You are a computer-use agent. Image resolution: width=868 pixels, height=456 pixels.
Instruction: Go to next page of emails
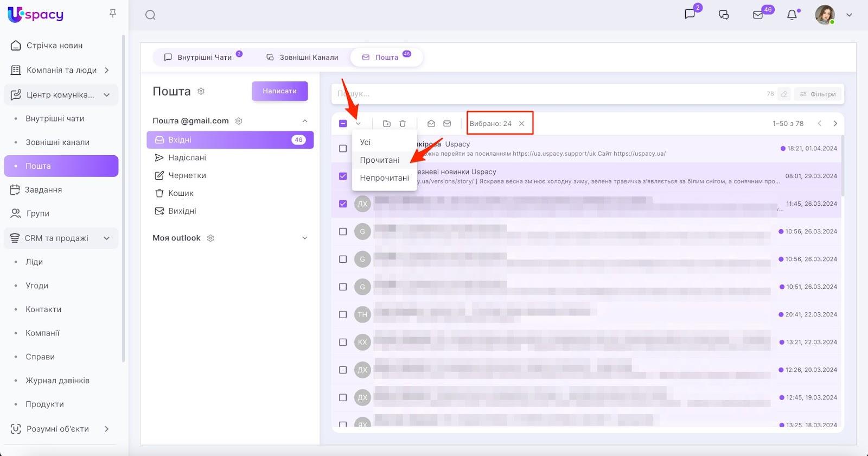pyautogui.click(x=835, y=124)
